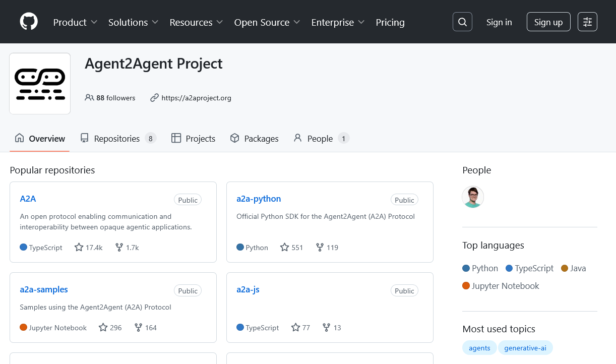Open the a2a-js repository
Screen dimensions: 616x364
point(248,289)
